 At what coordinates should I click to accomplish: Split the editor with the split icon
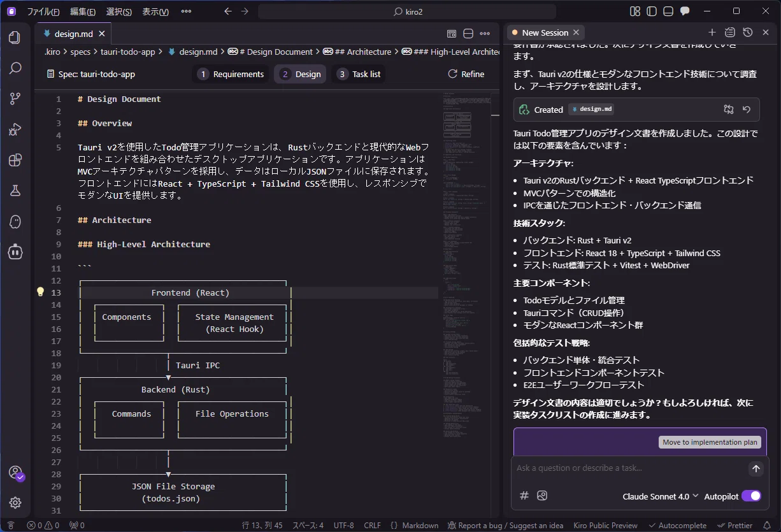tap(468, 34)
